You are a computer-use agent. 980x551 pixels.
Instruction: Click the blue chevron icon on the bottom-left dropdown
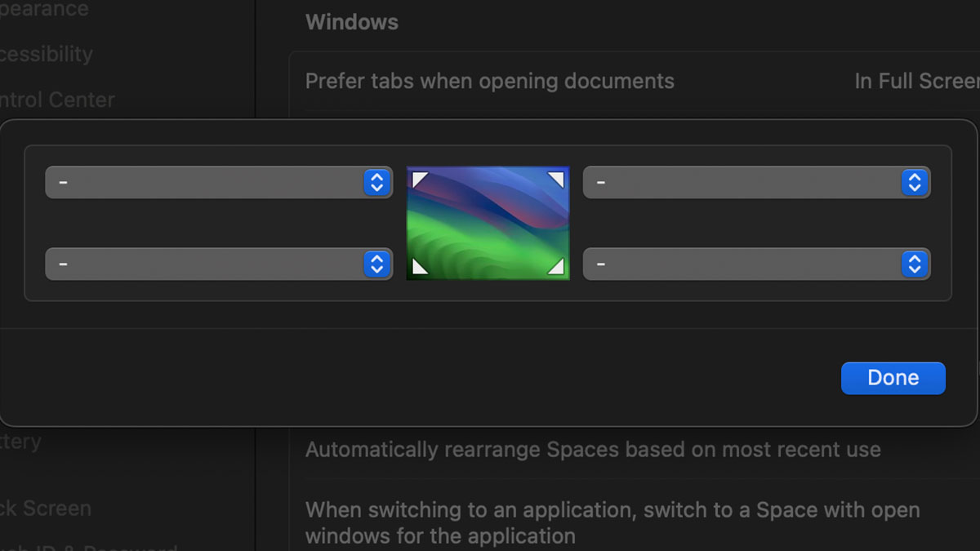(376, 264)
